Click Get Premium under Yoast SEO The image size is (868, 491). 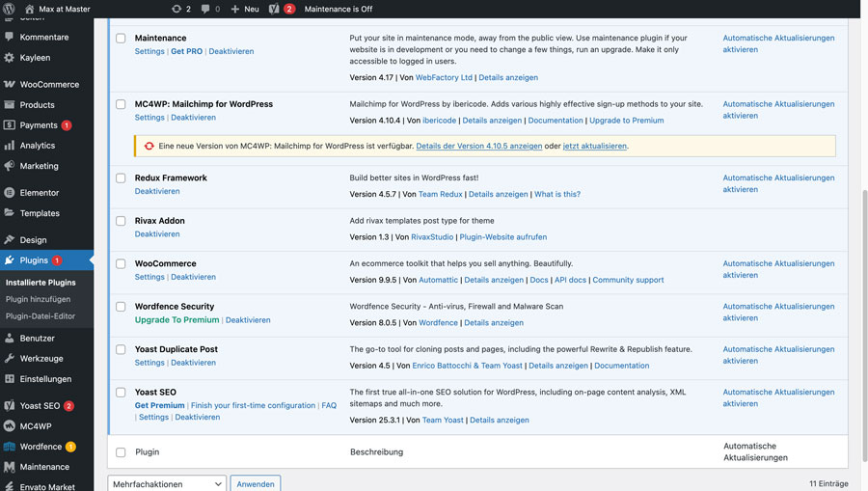pos(159,405)
